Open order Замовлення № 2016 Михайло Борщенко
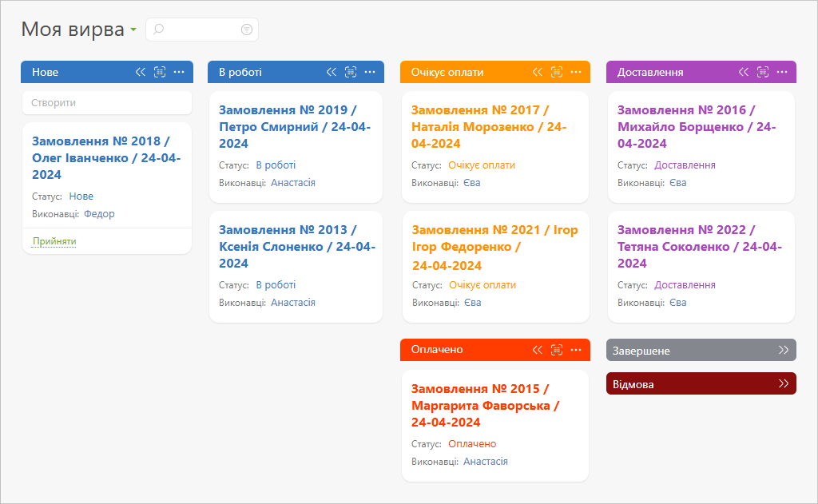The width and height of the screenshot is (818, 504). pyautogui.click(x=697, y=127)
